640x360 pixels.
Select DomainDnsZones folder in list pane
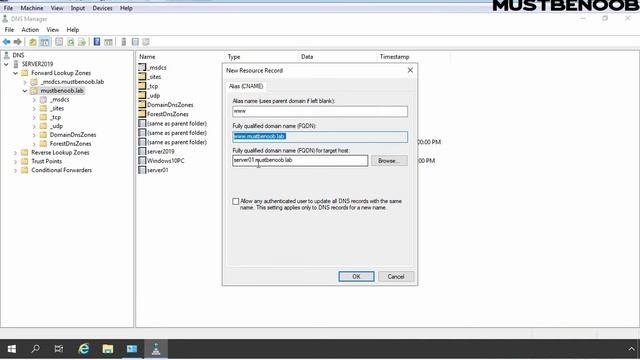[166, 105]
